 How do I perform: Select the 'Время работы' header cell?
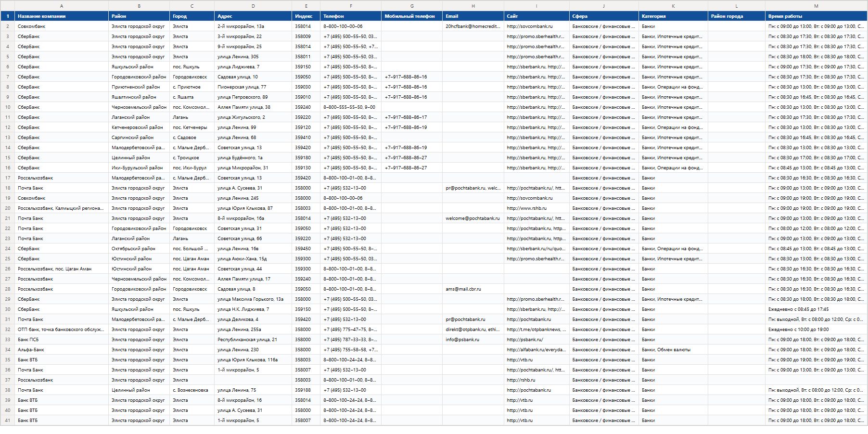pos(816,16)
